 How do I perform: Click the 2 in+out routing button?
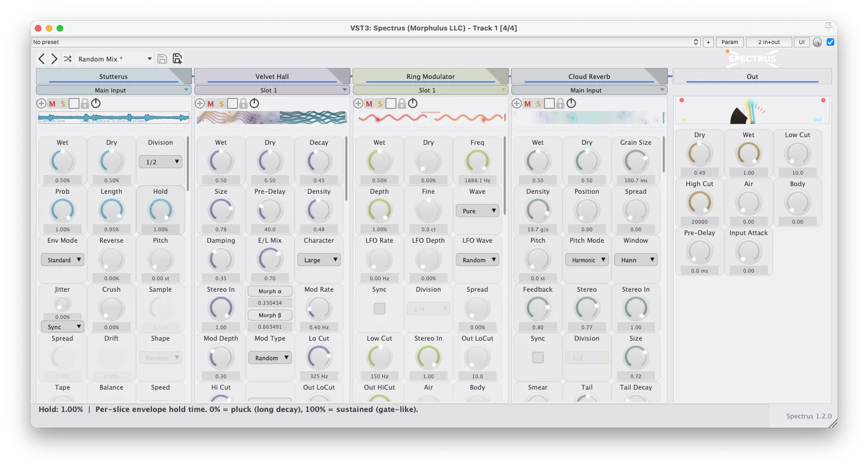tap(769, 42)
